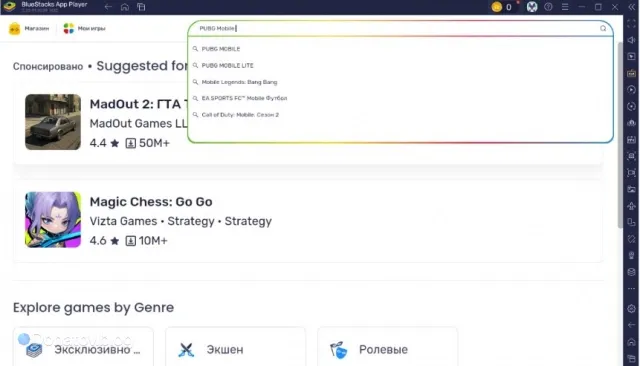Open the Магазин store tab
Image resolution: width=640 pixels, height=366 pixels.
29,29
